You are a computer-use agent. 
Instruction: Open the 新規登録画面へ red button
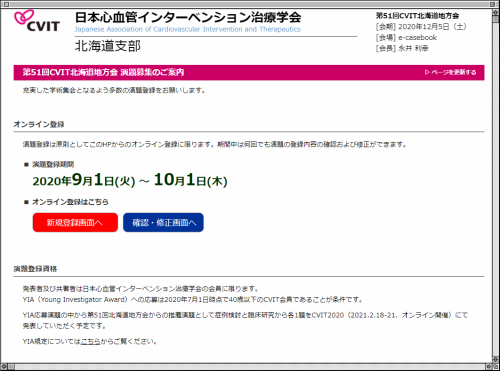(x=75, y=222)
